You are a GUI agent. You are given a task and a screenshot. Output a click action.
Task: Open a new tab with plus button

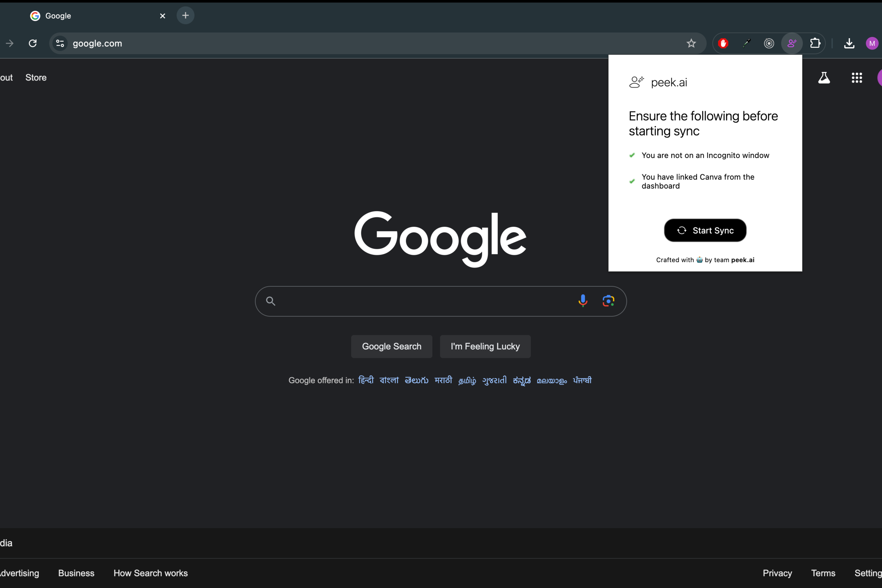tap(185, 15)
